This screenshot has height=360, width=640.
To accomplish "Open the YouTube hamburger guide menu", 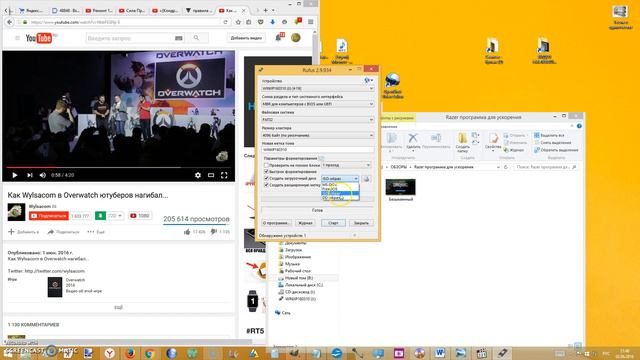I will pos(17,38).
